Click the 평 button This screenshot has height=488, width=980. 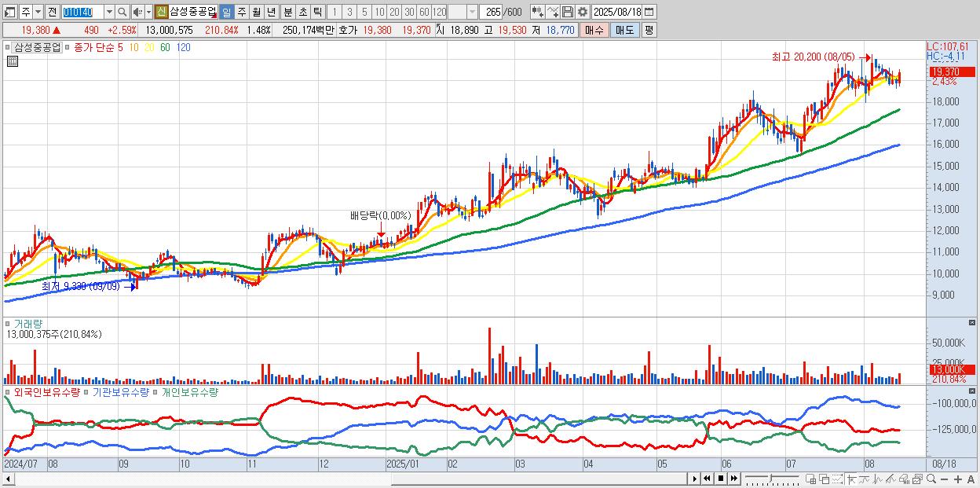click(649, 30)
